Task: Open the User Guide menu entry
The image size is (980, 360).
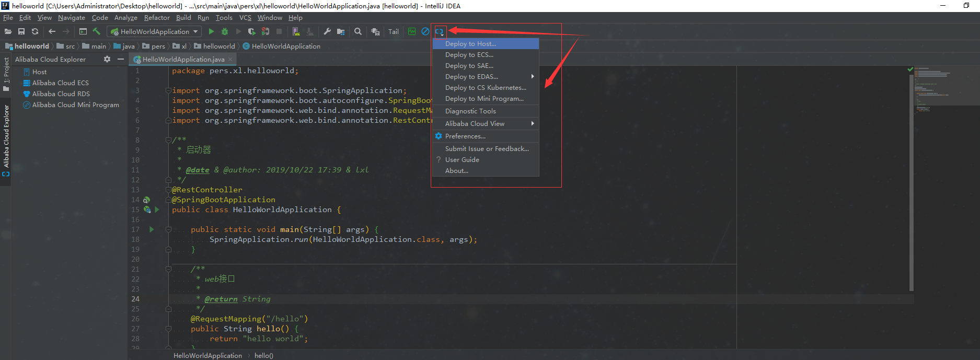Action: tap(486, 159)
